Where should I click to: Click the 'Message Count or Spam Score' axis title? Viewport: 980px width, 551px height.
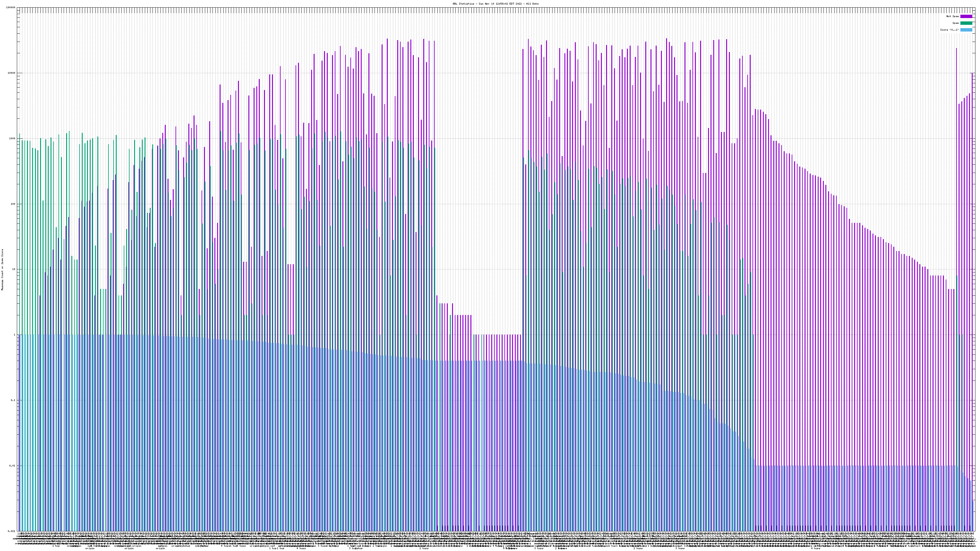point(2,269)
